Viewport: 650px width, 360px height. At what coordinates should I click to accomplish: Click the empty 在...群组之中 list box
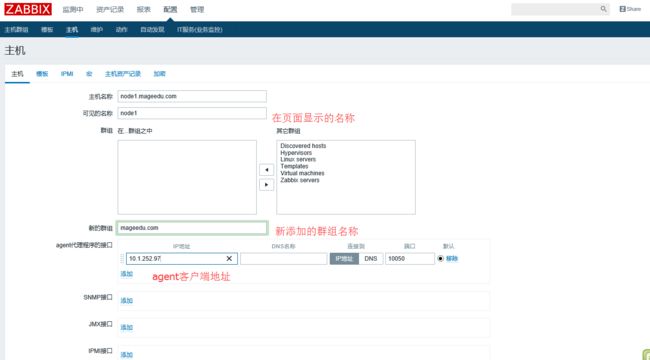187,177
